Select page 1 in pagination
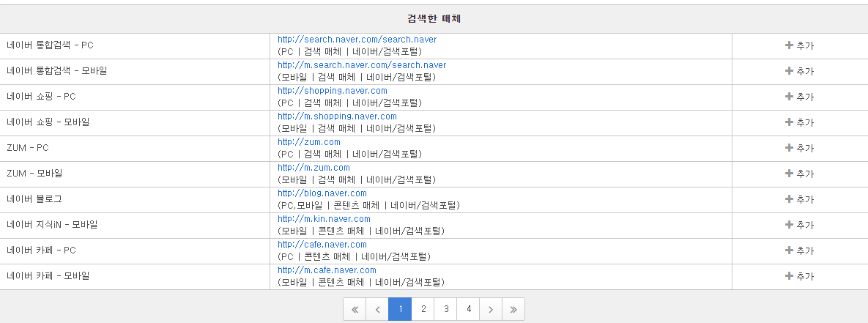 (x=400, y=309)
